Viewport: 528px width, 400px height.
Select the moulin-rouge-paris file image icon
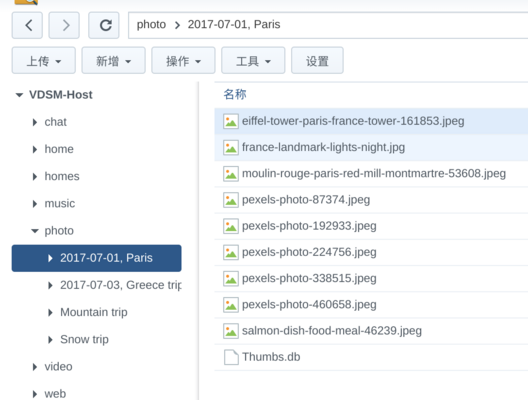click(231, 174)
